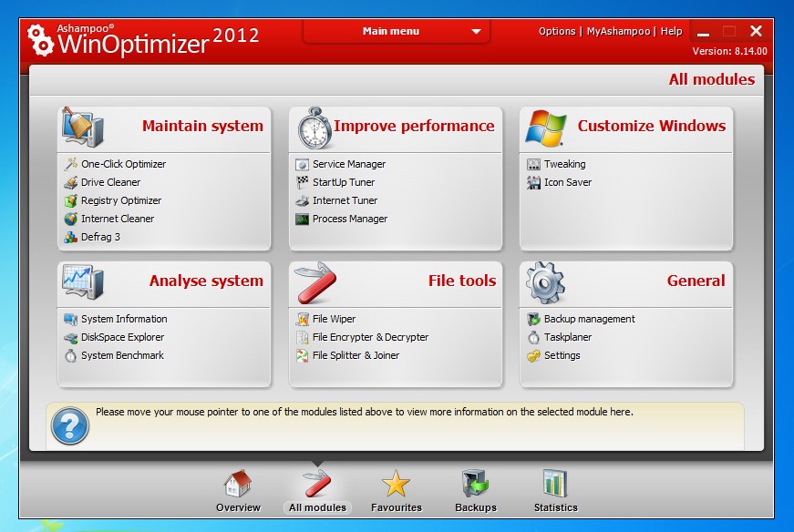
Task: Open Process Manager label
Action: pos(350,219)
